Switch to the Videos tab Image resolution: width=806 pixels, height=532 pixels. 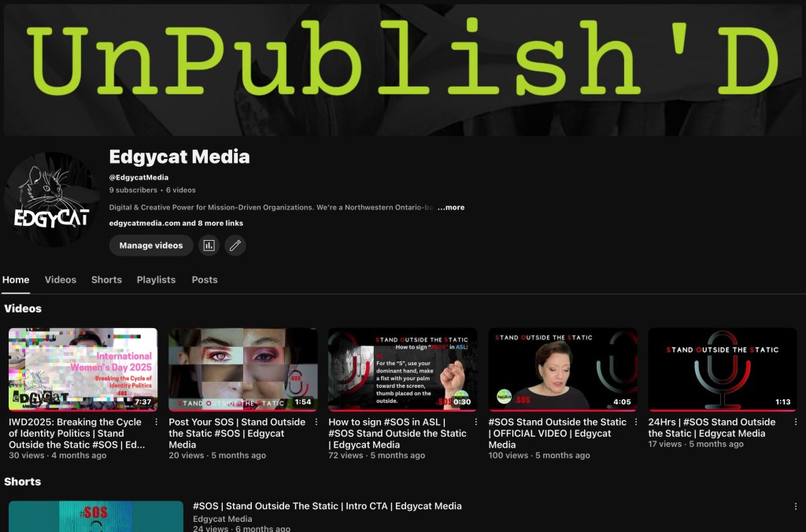[61, 280]
